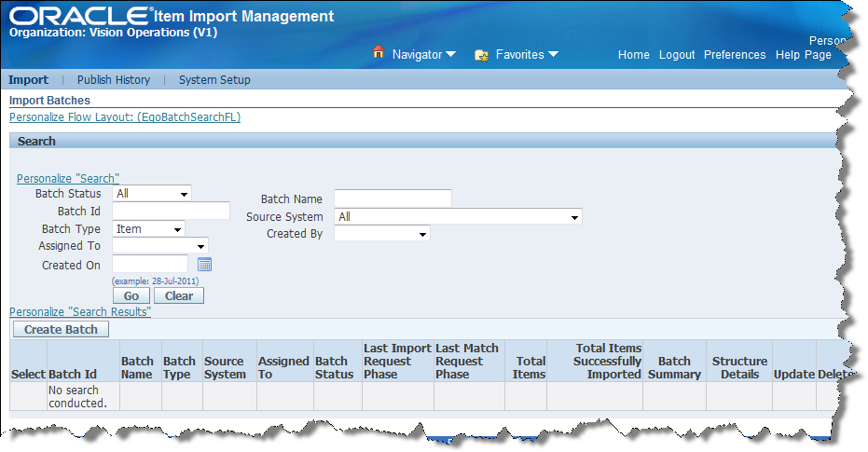Screen dimensions: 868x452
Task: Click the Go button
Action: point(131,296)
